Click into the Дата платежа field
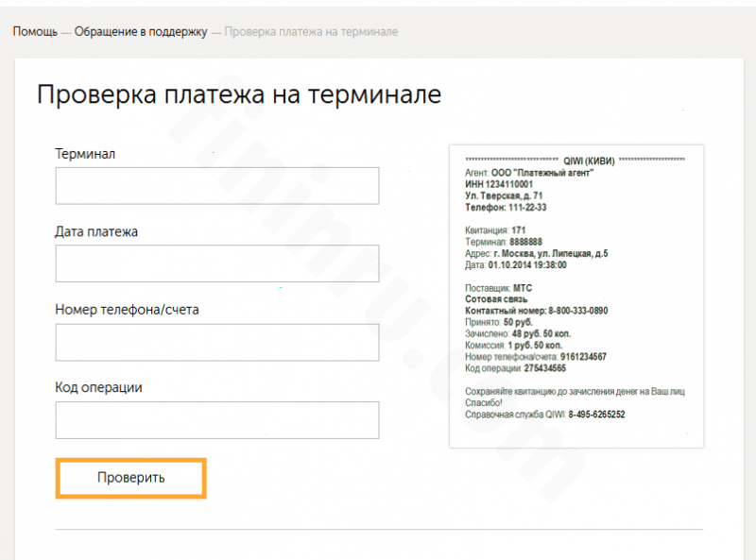Image resolution: width=756 pixels, height=560 pixels. point(217,263)
